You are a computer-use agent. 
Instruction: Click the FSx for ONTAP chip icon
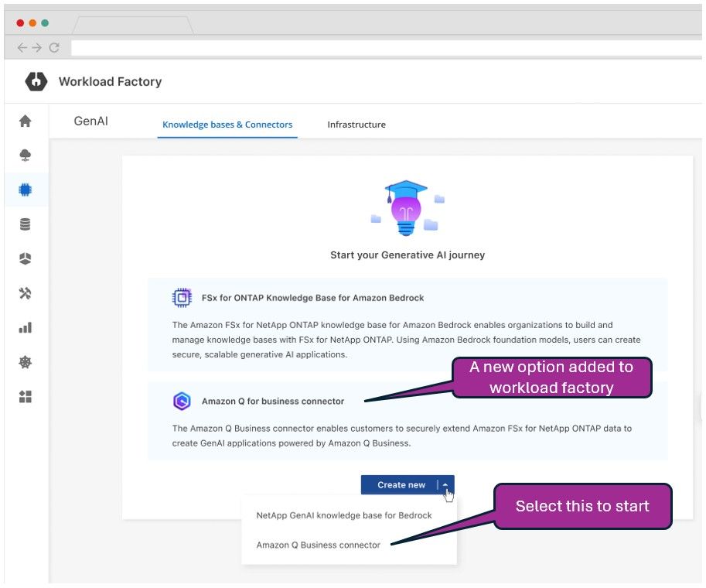coord(182,298)
